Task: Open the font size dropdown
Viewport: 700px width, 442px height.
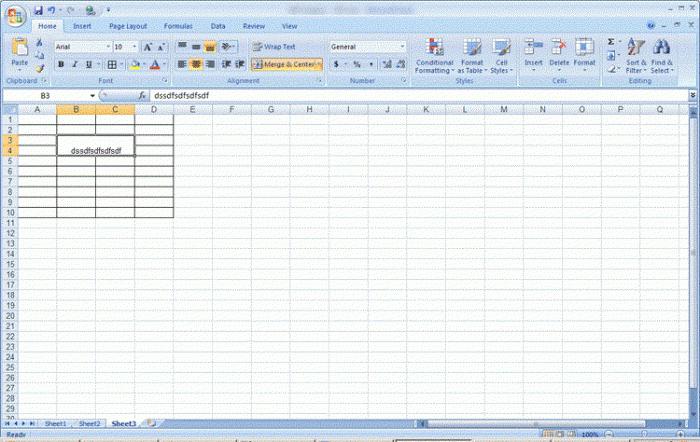Action: click(x=134, y=47)
